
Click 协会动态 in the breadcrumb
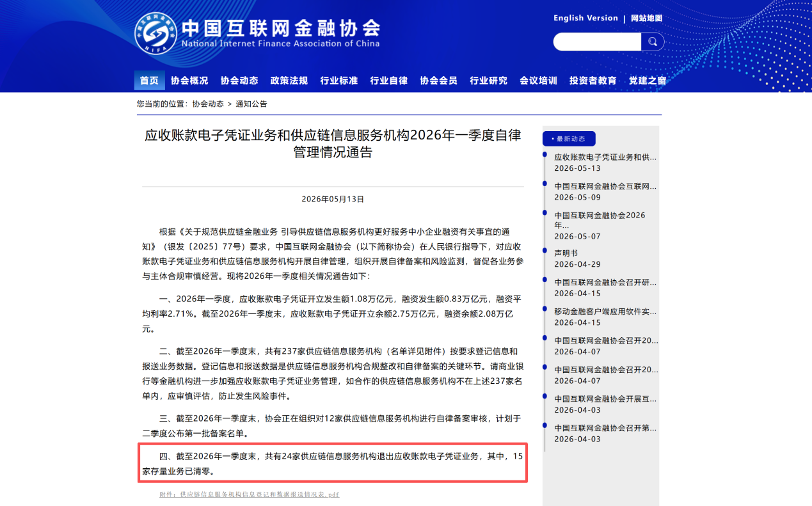pos(208,104)
